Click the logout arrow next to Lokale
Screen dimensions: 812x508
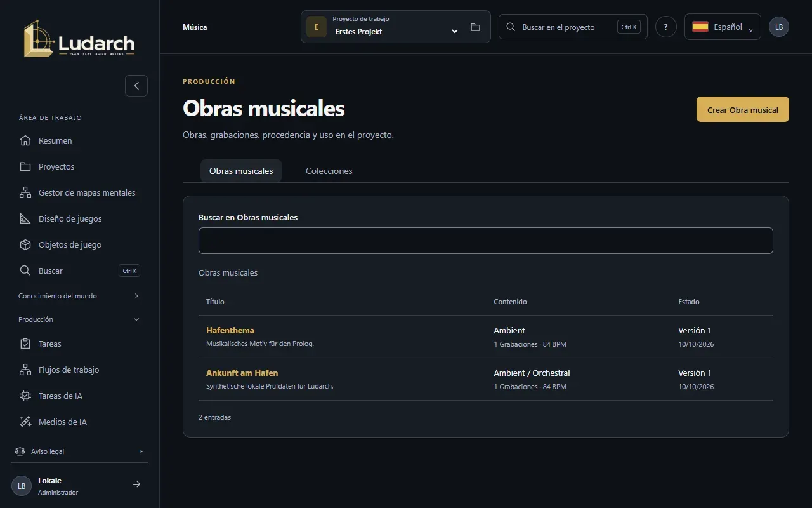[136, 485]
